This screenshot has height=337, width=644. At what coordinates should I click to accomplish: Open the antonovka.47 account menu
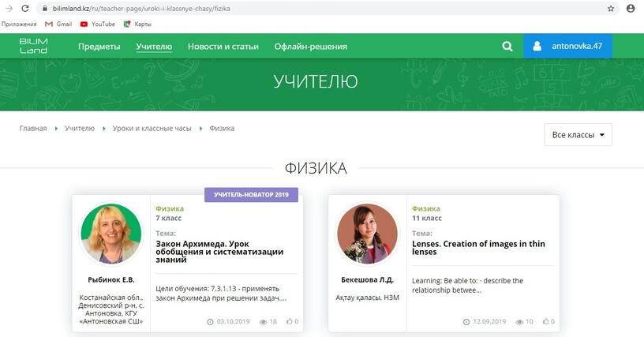[567, 47]
